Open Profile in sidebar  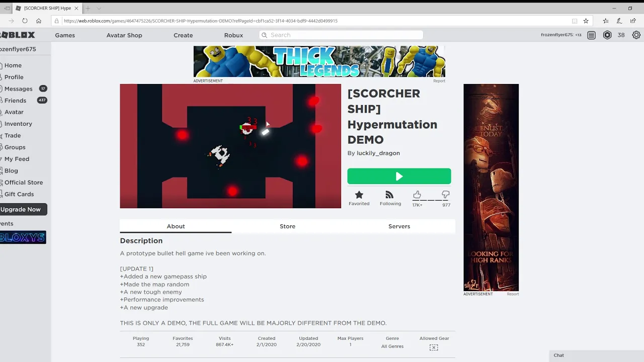click(x=14, y=77)
